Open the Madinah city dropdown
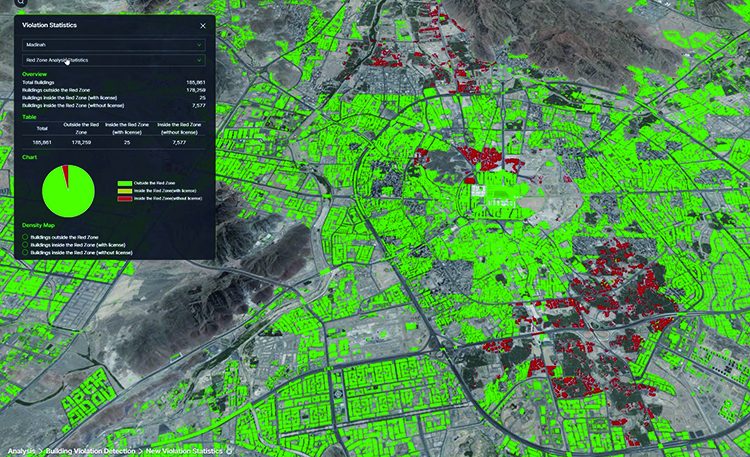750x457 pixels. [114, 45]
